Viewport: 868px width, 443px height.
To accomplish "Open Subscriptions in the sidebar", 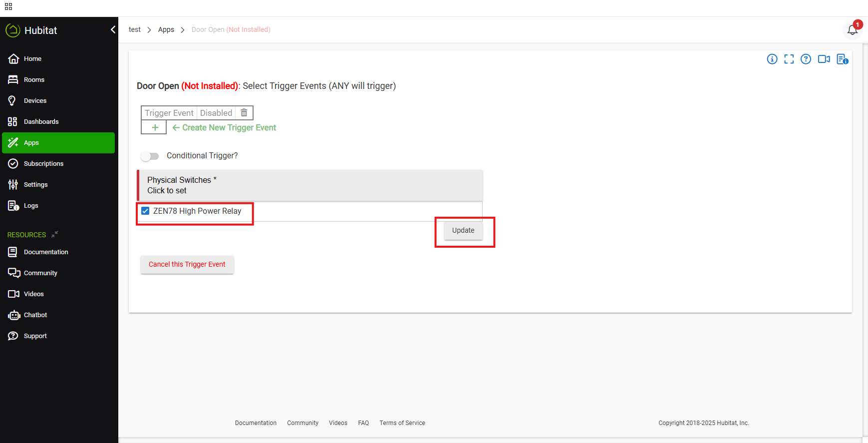I will click(58, 164).
